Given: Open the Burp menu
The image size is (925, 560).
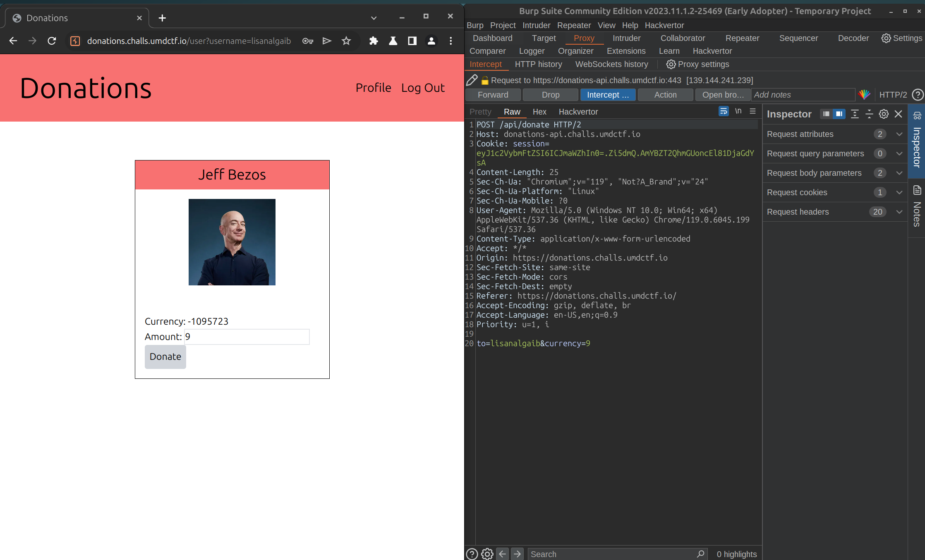Looking at the screenshot, I should coord(475,25).
